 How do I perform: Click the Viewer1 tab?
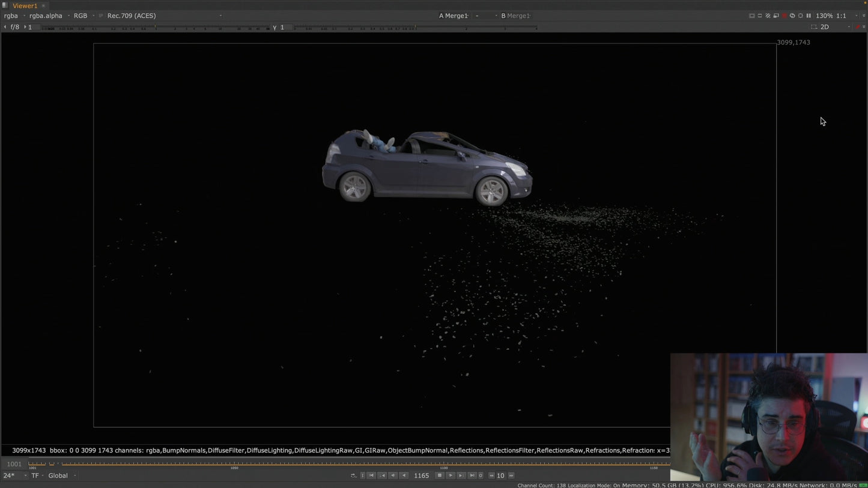[x=25, y=5]
